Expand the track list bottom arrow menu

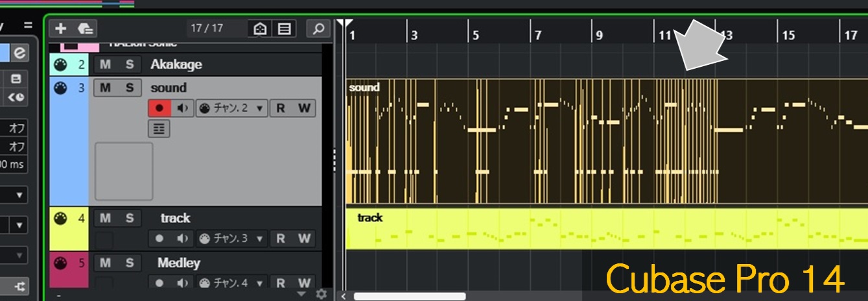click(x=300, y=295)
